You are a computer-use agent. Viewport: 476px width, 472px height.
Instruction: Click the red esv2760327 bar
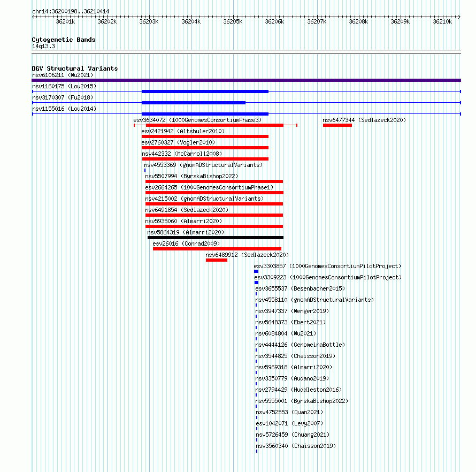pyautogui.click(x=205, y=148)
